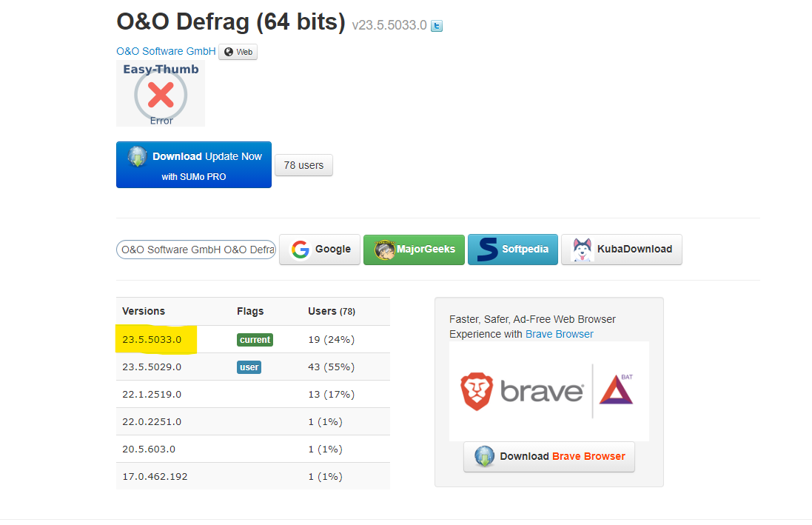812x525 pixels.
Task: Open the Softpedia search button
Action: [513, 250]
